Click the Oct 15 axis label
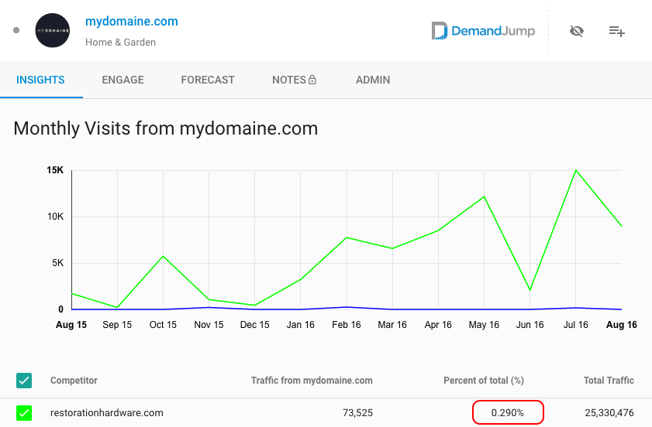The width and height of the screenshot is (652, 427). 163,325
